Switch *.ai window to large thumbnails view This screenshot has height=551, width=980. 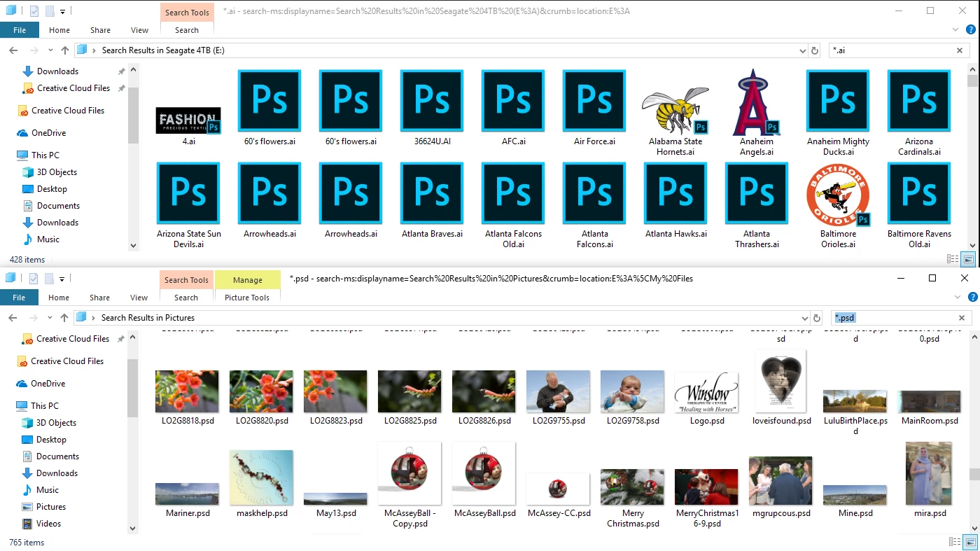[969, 259]
